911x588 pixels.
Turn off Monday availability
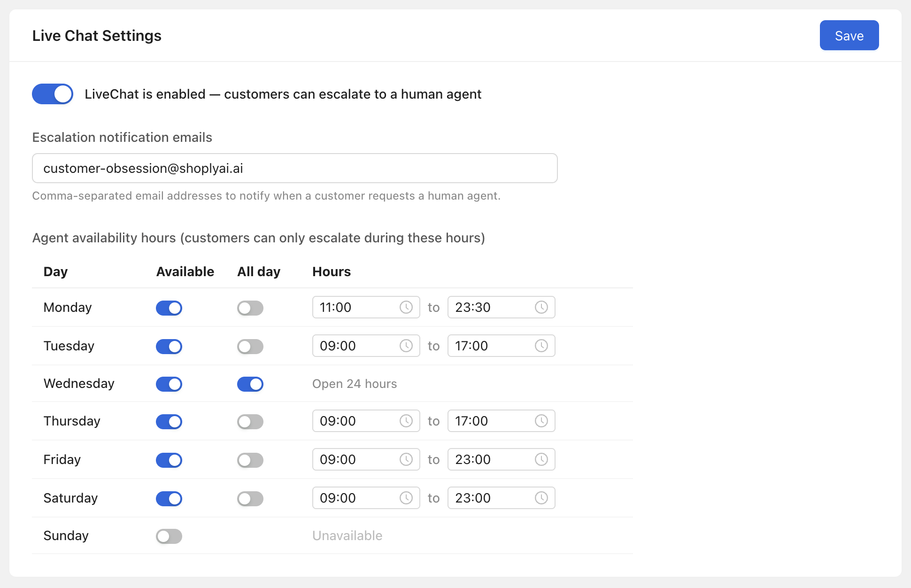pyautogui.click(x=169, y=308)
